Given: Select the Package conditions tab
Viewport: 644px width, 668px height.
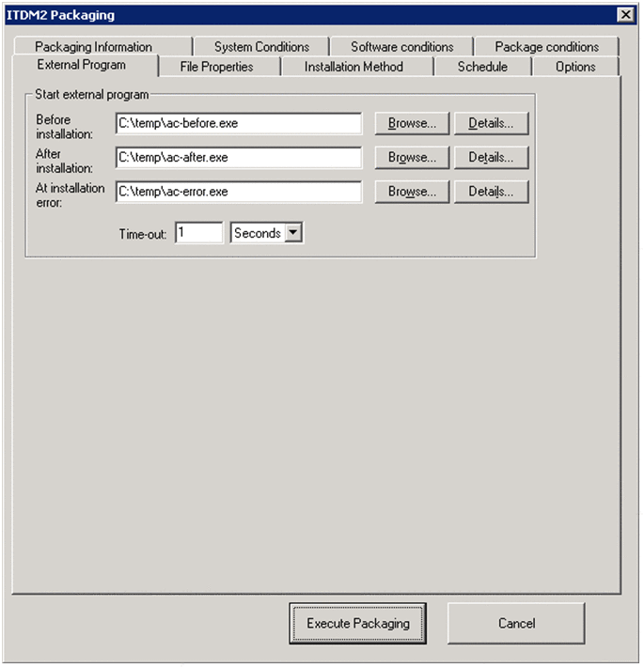Looking at the screenshot, I should (x=546, y=46).
